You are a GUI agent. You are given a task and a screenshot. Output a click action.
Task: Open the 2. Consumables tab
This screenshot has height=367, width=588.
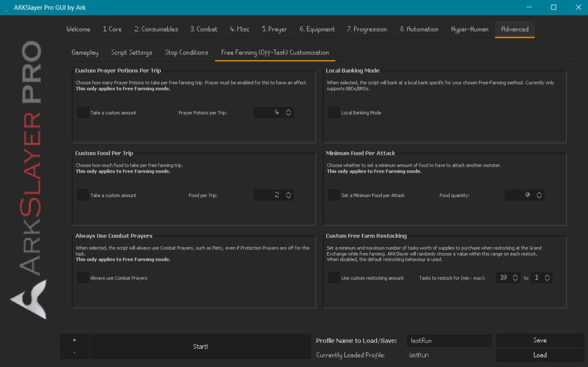pyautogui.click(x=156, y=29)
